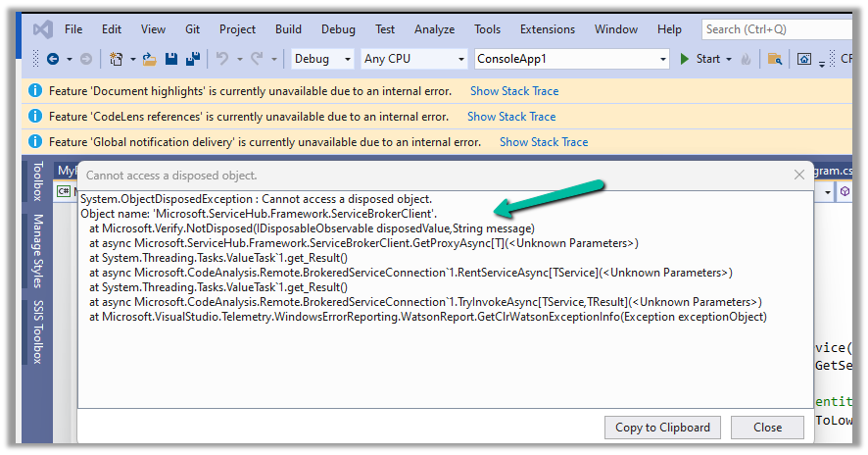Expand the Any CPU platform dropdown

414,59
